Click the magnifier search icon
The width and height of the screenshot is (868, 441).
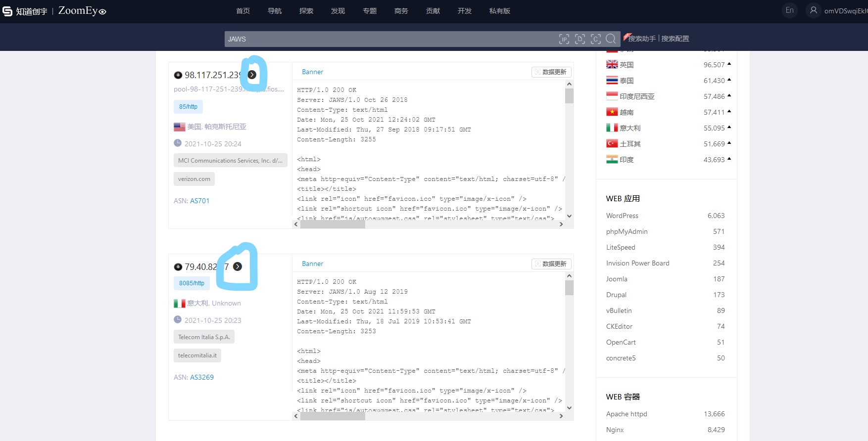point(611,39)
